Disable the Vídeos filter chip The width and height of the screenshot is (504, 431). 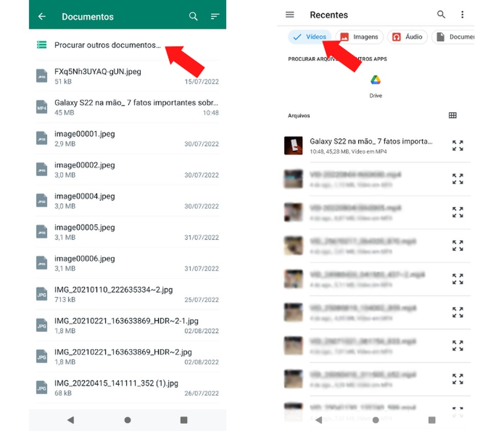click(x=309, y=36)
